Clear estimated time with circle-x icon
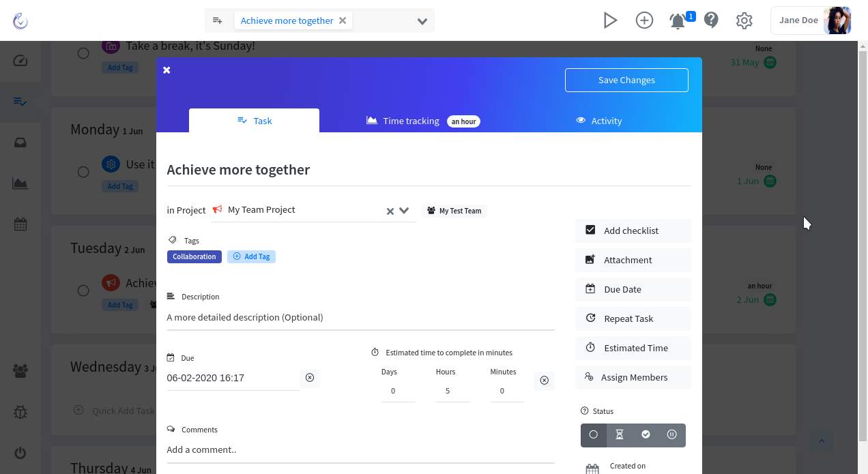This screenshot has height=474, width=868. 544,380
